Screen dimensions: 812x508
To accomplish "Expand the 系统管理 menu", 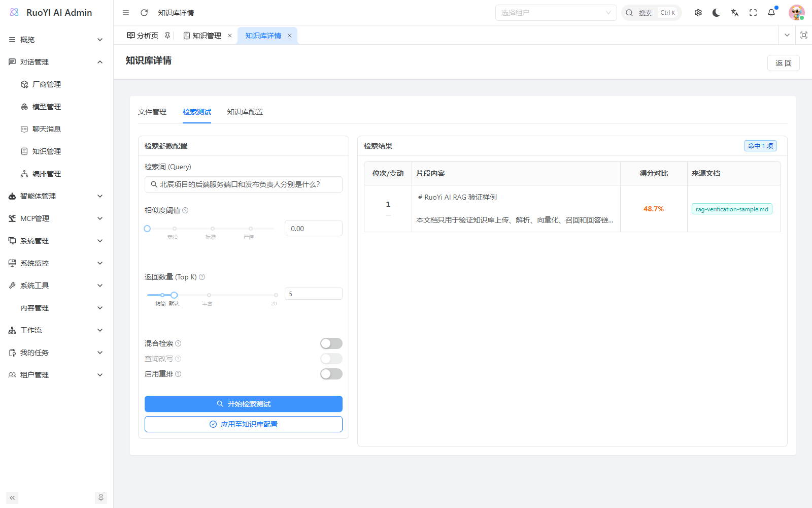I will click(x=56, y=241).
